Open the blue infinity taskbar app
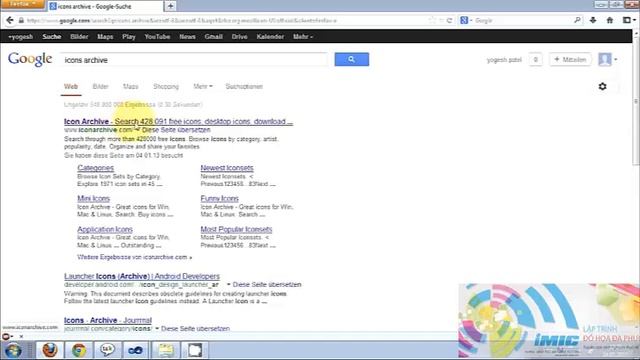 coord(136,350)
